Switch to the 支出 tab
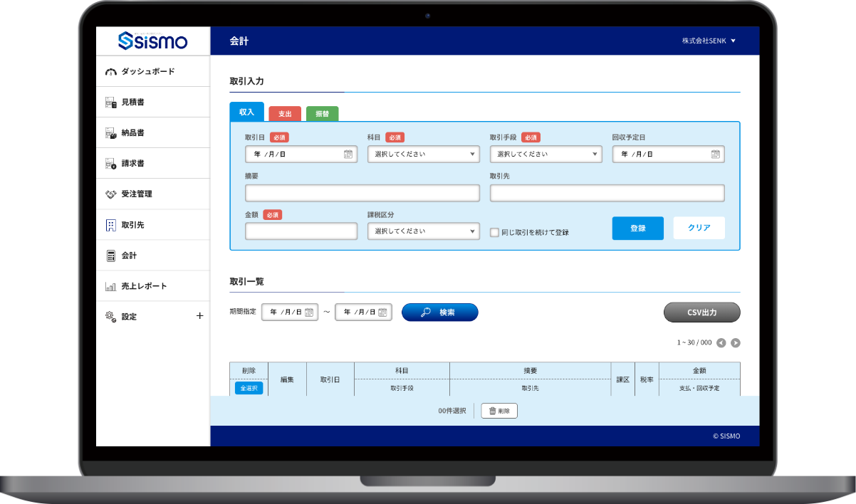 tap(286, 113)
